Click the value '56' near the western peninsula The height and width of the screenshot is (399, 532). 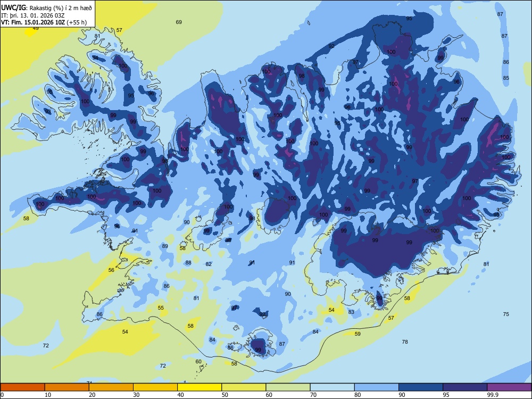coord(111,270)
